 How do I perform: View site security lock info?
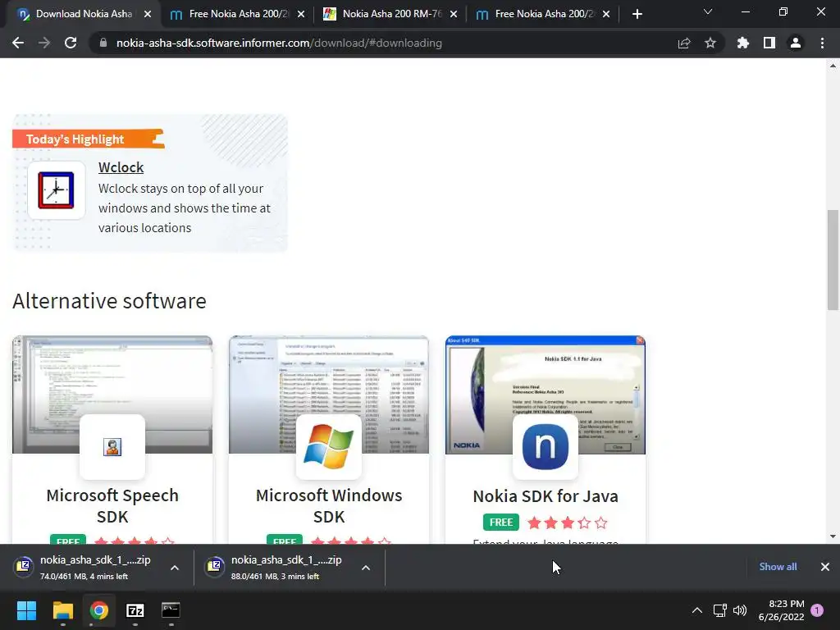(103, 43)
